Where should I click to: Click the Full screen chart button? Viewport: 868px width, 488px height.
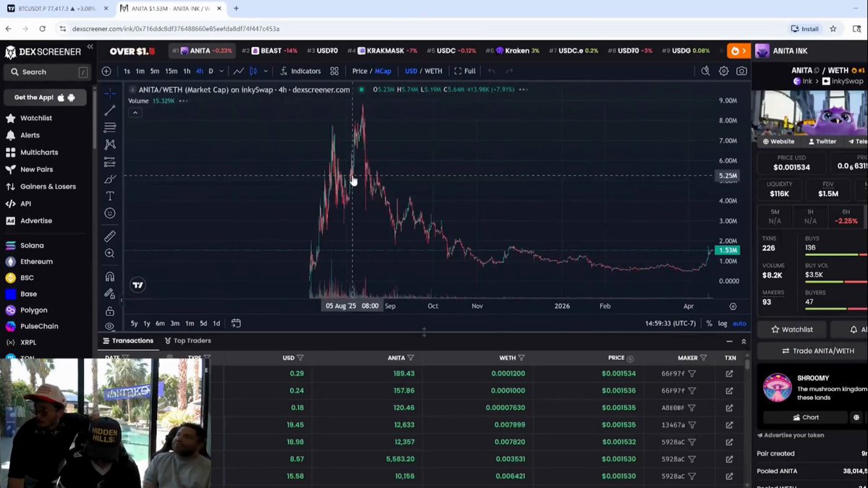[x=464, y=71]
